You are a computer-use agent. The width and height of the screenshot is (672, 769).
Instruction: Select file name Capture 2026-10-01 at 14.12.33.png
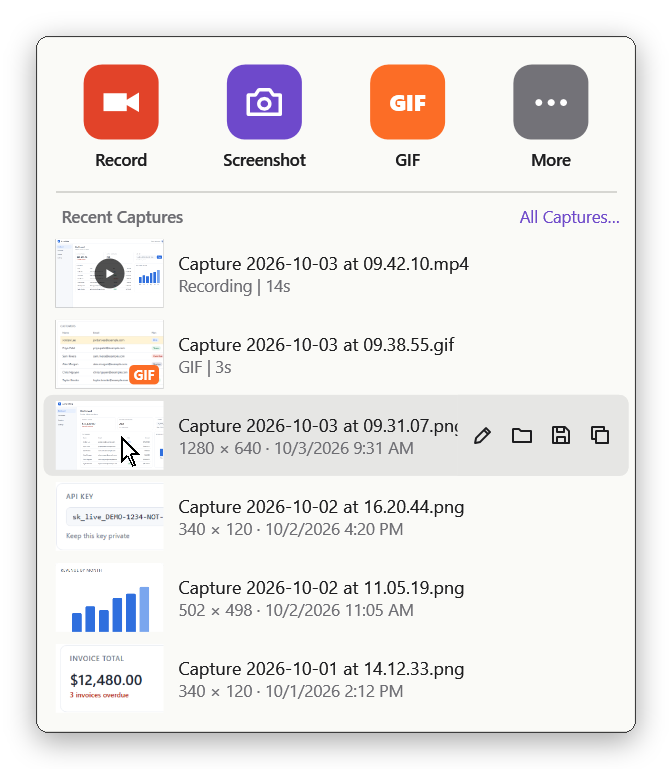click(321, 668)
